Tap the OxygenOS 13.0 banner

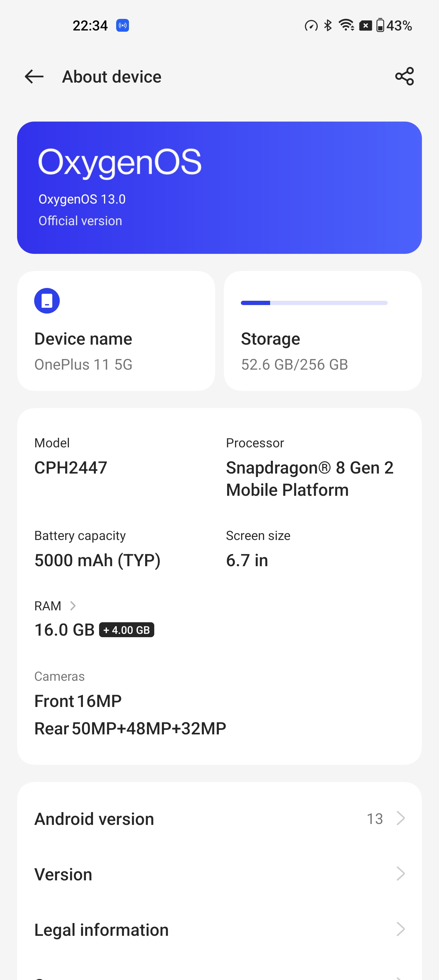tap(219, 187)
